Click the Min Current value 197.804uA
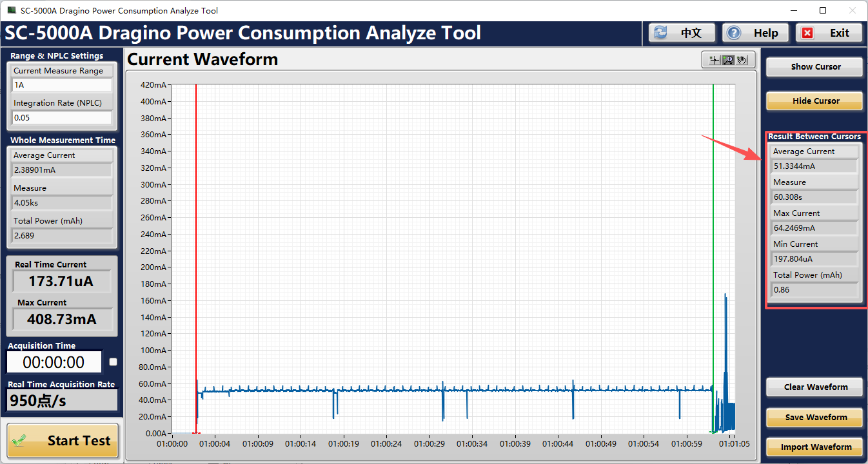This screenshot has height=464, width=868. coord(814,259)
